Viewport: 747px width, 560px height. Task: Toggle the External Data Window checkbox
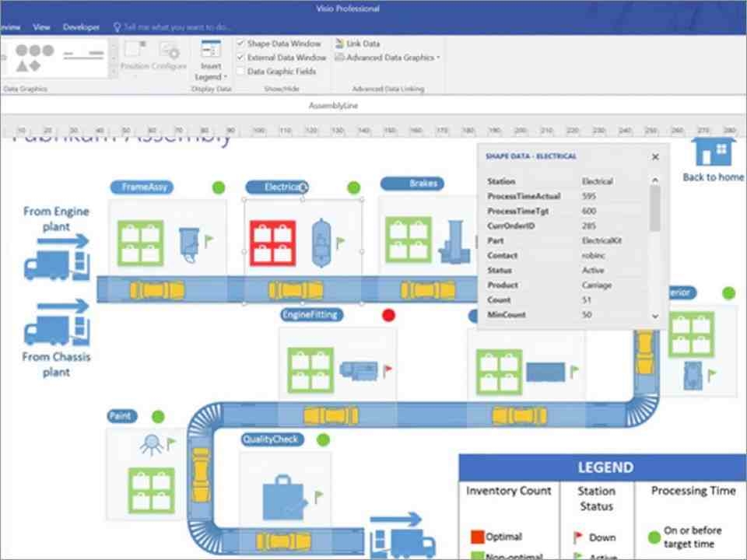pyautogui.click(x=240, y=57)
